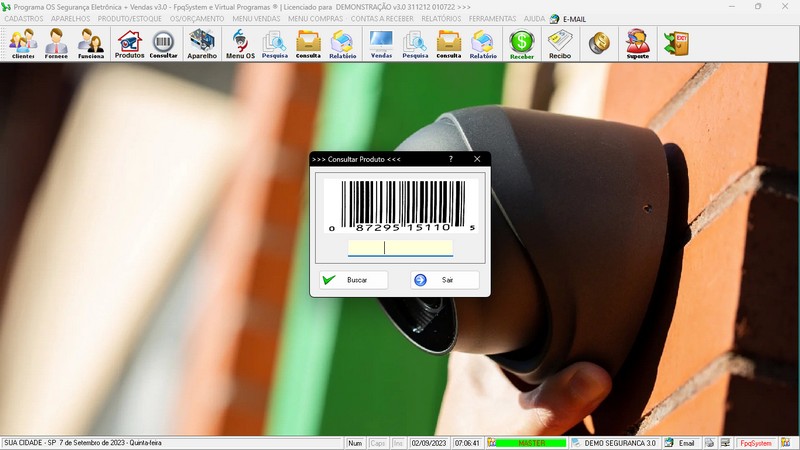
Task: Open the Aparelho equipment icon
Action: coord(202,44)
